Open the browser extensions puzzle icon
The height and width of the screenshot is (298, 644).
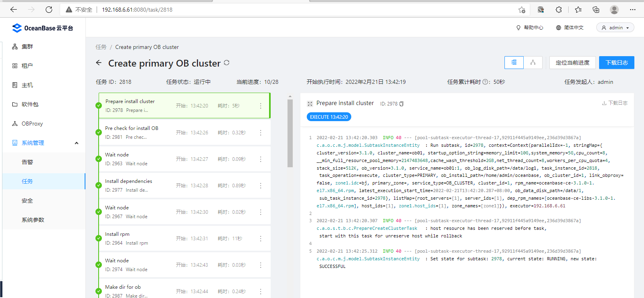click(559, 10)
